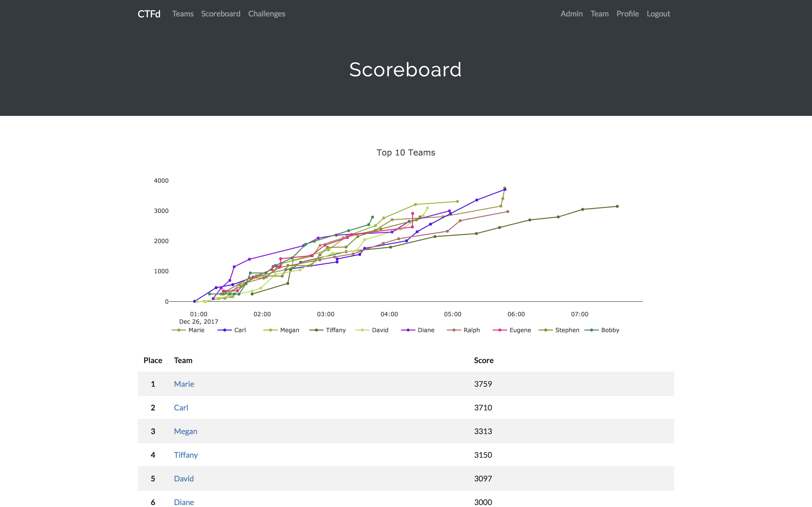
Task: Select the David legend entry
Action: coord(375,330)
